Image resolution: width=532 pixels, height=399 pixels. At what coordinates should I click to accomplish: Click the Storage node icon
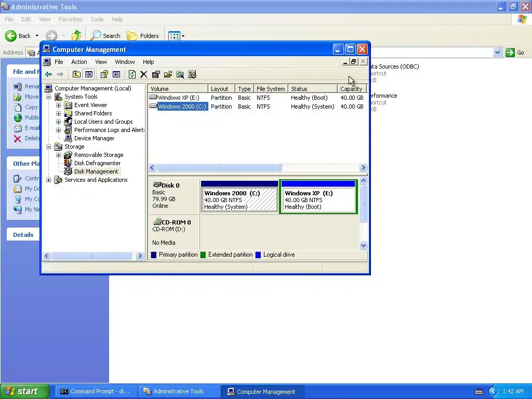tap(58, 147)
